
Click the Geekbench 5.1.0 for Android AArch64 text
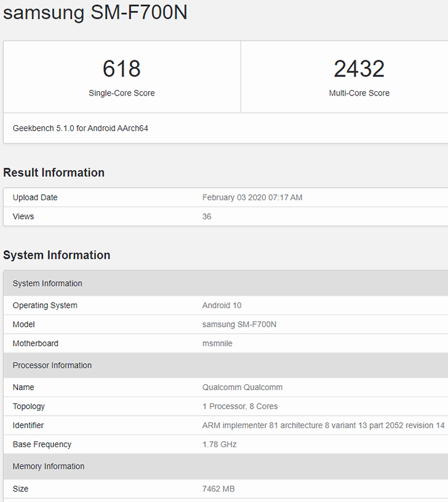[x=80, y=128]
